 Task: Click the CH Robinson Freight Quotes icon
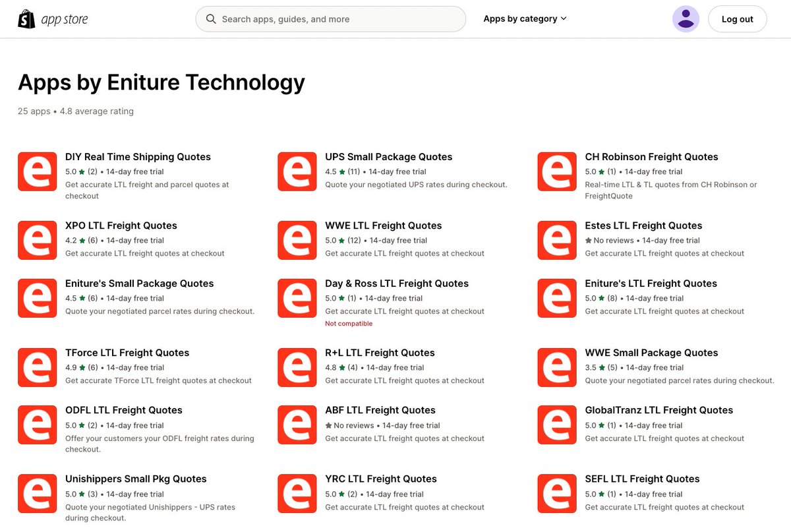coord(557,172)
